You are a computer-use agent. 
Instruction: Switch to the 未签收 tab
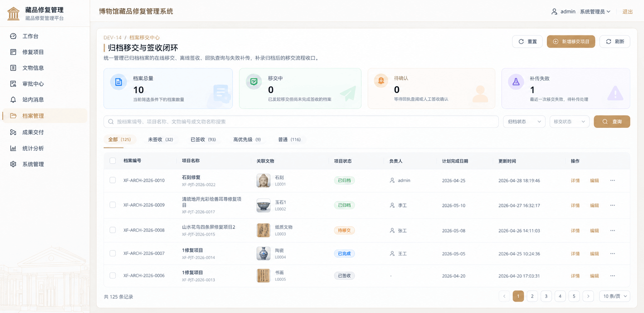[x=160, y=140]
